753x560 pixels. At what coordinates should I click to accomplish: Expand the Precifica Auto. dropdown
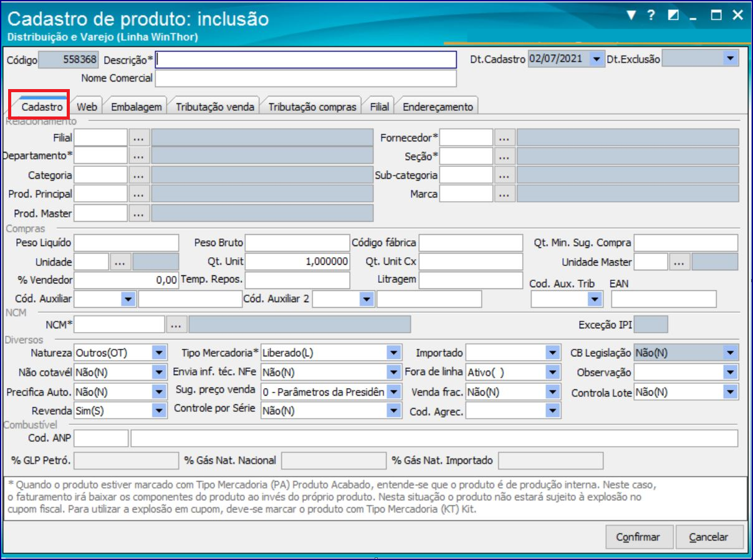(x=160, y=392)
